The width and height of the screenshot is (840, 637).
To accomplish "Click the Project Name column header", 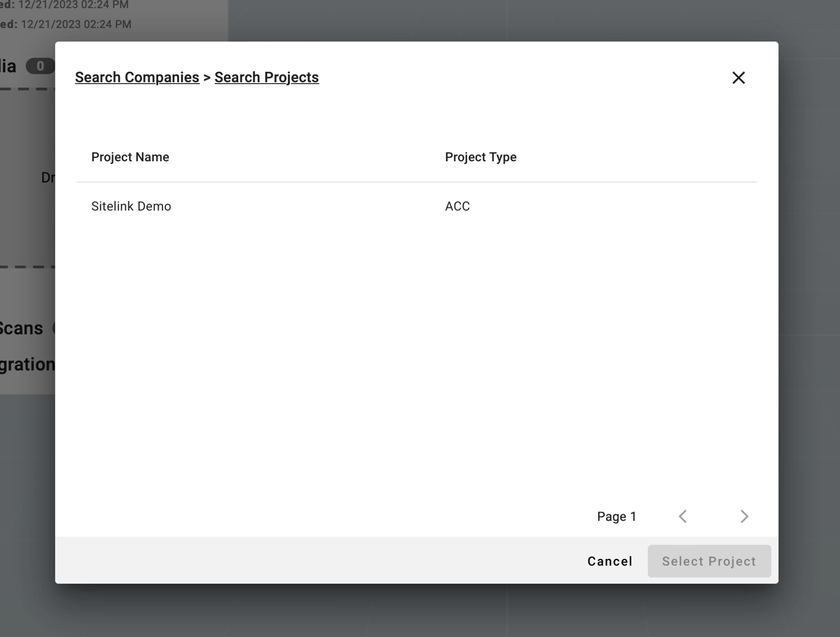I will [x=130, y=157].
